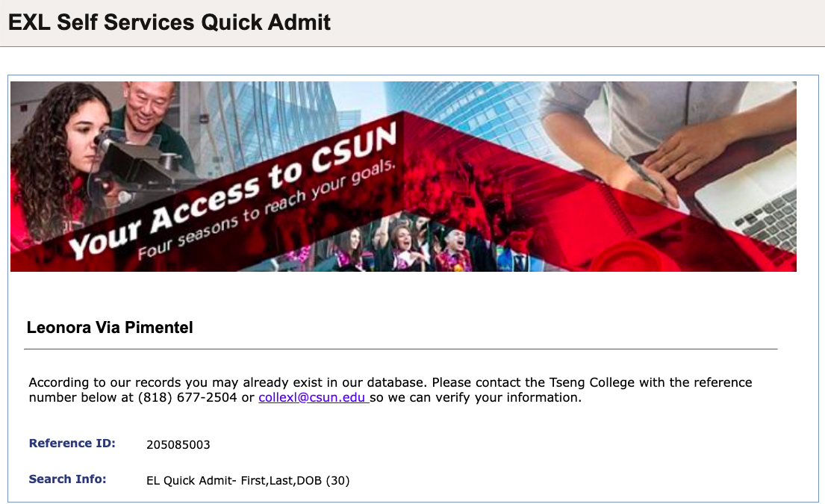Click the EL Quick Admit search info value
This screenshot has width=825, height=504.
[248, 481]
